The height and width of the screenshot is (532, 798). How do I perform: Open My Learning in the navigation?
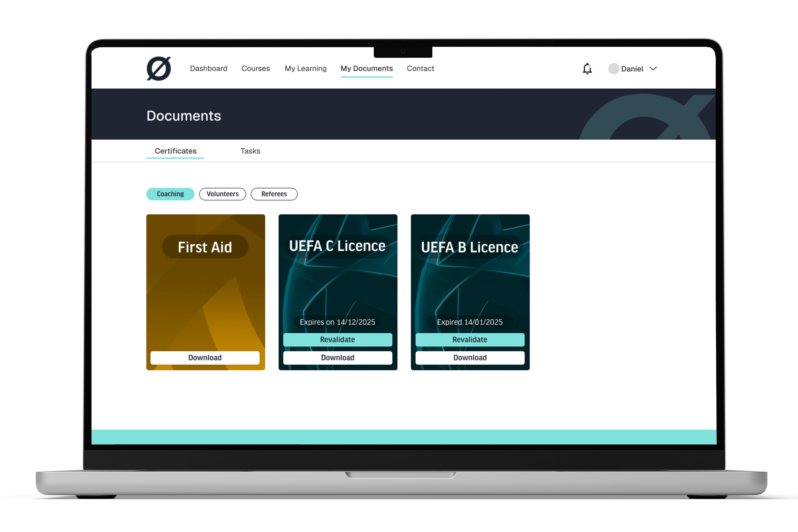point(305,68)
